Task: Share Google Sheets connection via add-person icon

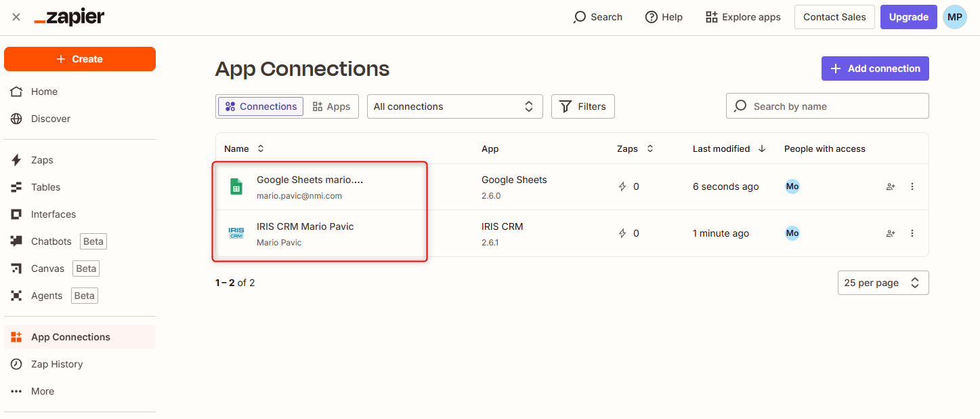Action: pyautogui.click(x=891, y=186)
